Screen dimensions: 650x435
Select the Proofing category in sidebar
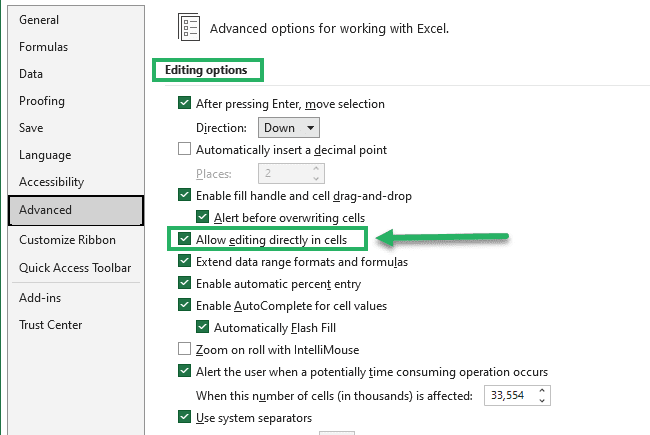tap(42, 101)
